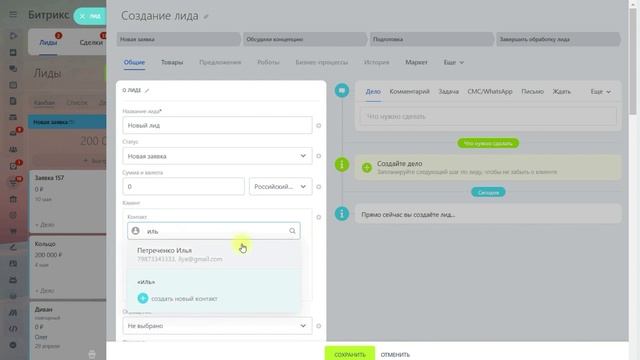Image resolution: width=640 pixels, height=360 pixels.
Task: Select the СМС/WhatsApp timeline tab
Action: (490, 92)
